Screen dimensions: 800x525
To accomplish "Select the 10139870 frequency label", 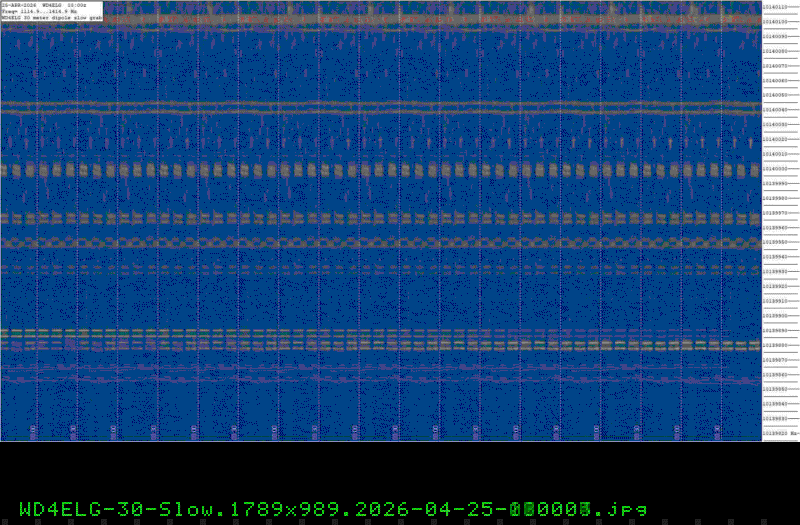I will point(774,360).
